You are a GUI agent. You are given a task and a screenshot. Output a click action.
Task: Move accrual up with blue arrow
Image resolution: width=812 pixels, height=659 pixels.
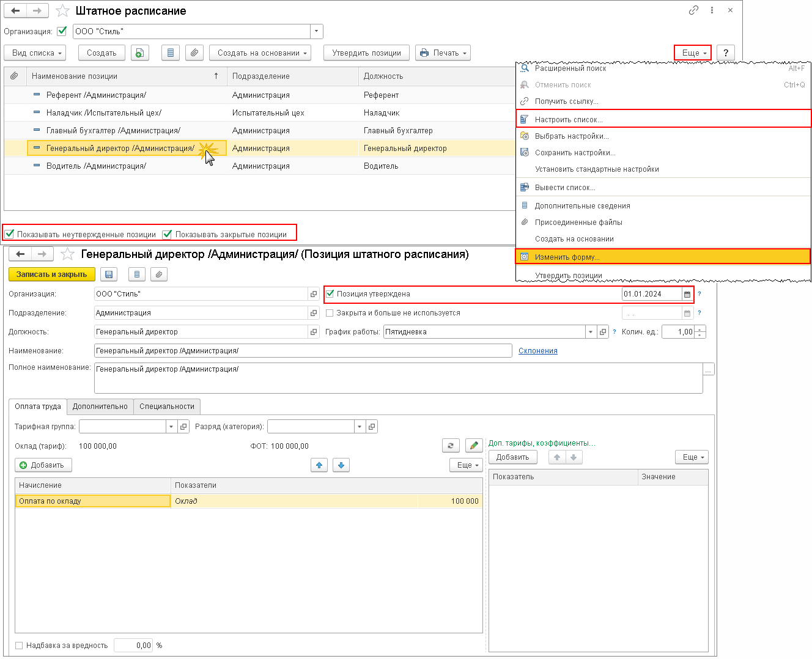point(319,465)
